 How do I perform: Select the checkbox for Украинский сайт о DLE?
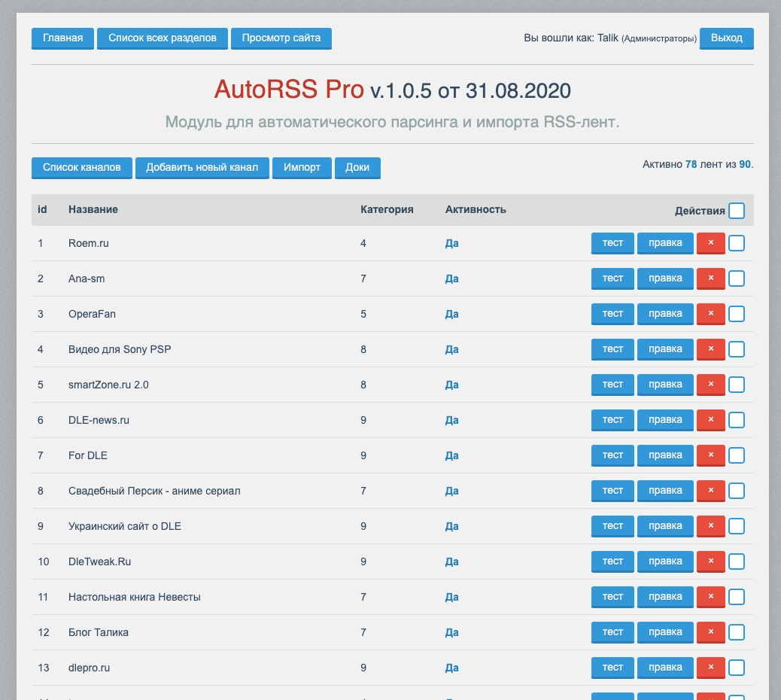[x=737, y=526]
